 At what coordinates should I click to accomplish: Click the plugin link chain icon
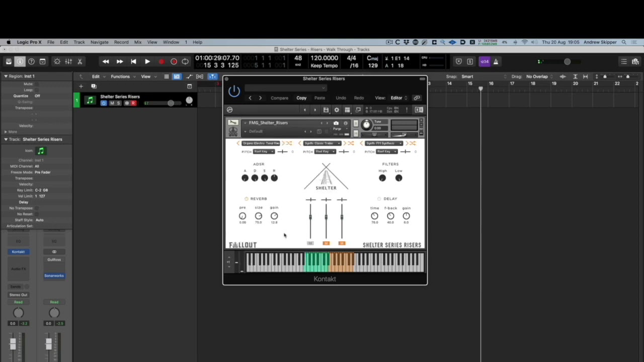point(417,98)
